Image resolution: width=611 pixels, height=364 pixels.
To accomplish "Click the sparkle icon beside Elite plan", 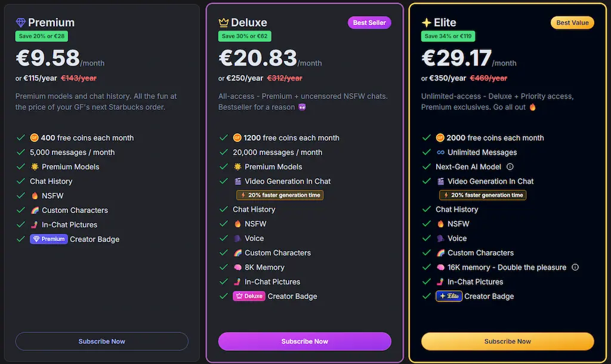I will coord(425,22).
